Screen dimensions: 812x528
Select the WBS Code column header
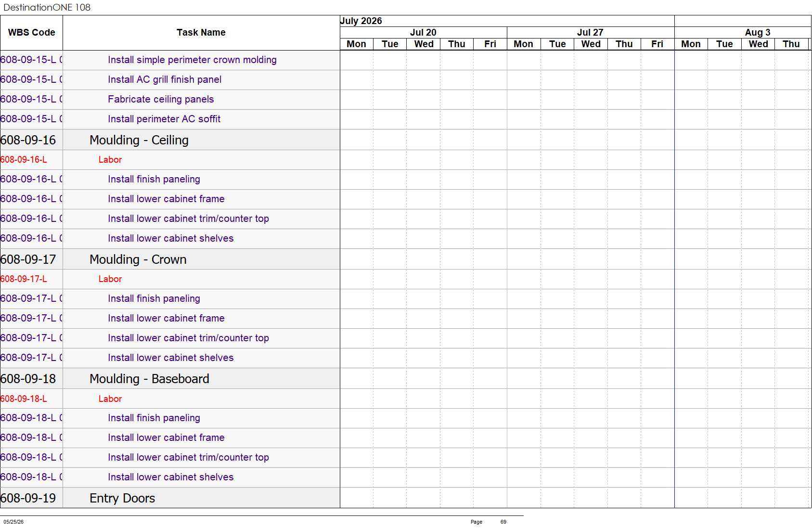click(31, 33)
